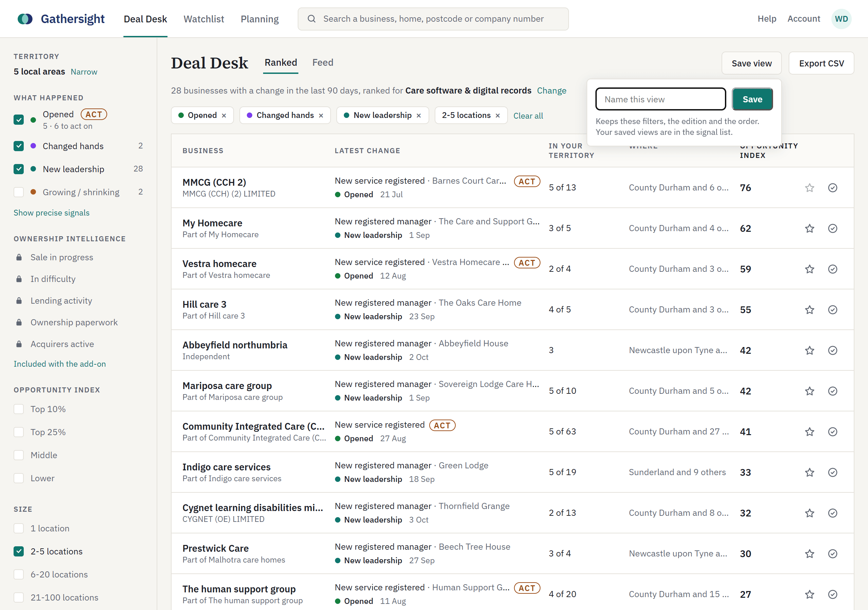
Task: Check the Middle opportunity index option
Action: coord(19,455)
